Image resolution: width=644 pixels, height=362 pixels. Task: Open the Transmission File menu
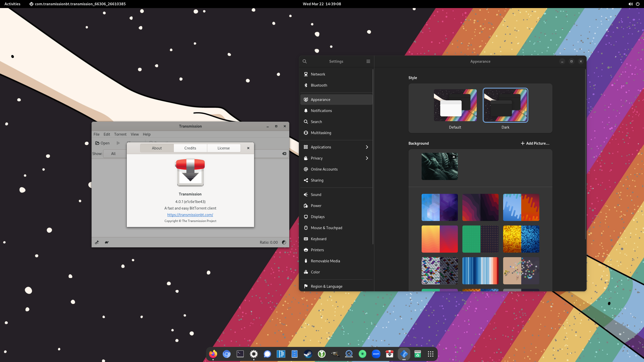(x=97, y=134)
